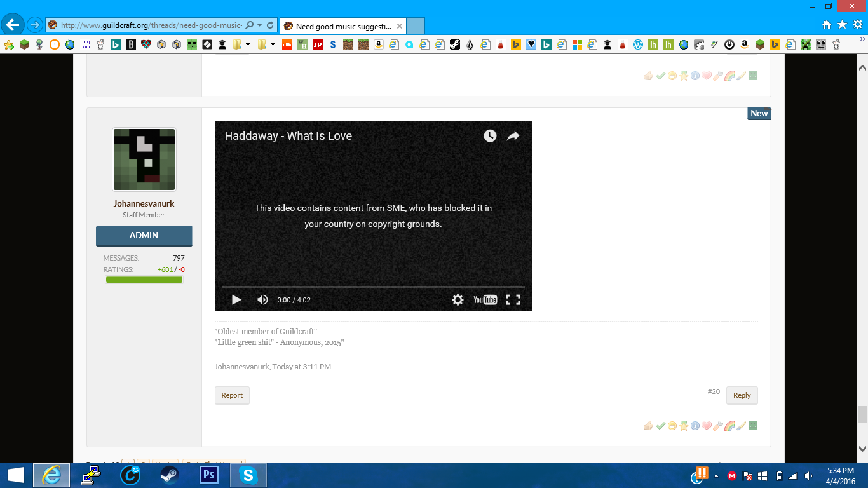868x488 pixels.
Task: Click the video progress bar
Action: click(374, 287)
